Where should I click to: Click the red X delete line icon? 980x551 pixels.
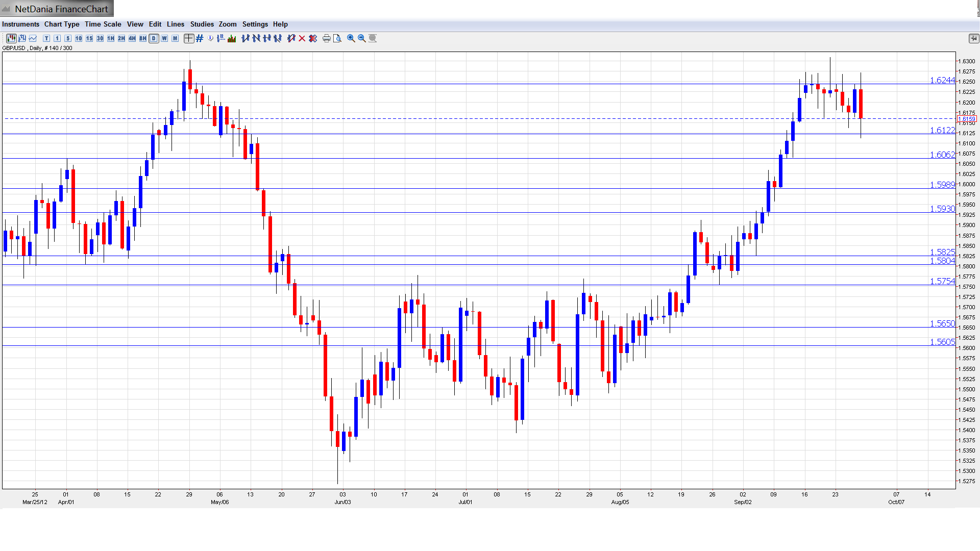coord(302,38)
